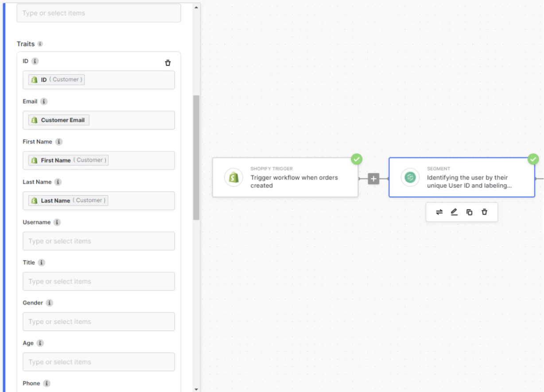Click the info icon next to Email
The height and width of the screenshot is (392, 544).
(44, 101)
